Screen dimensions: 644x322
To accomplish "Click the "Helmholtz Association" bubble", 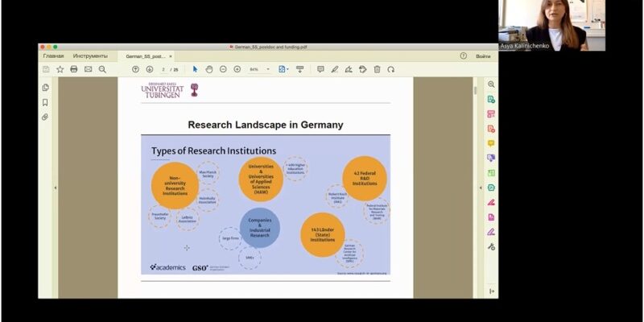I will [x=208, y=200].
